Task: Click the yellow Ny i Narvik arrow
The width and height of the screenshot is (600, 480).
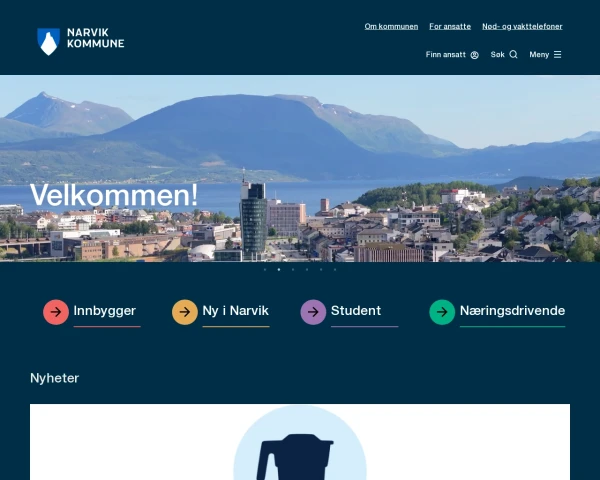Action: 184,312
